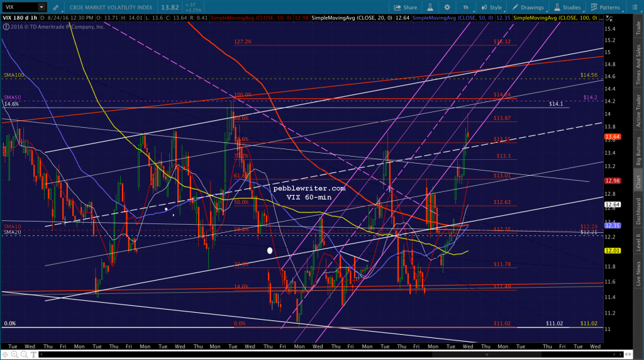Click the VIX symbol input field
This screenshot has width=644, height=360.
(19, 7)
